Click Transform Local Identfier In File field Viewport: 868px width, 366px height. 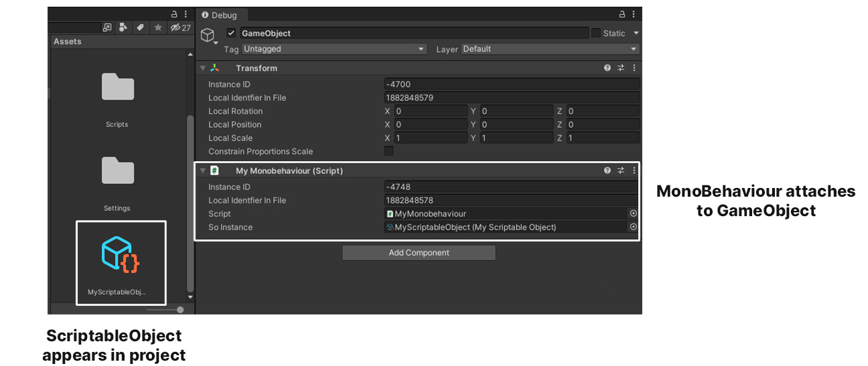tap(512, 98)
